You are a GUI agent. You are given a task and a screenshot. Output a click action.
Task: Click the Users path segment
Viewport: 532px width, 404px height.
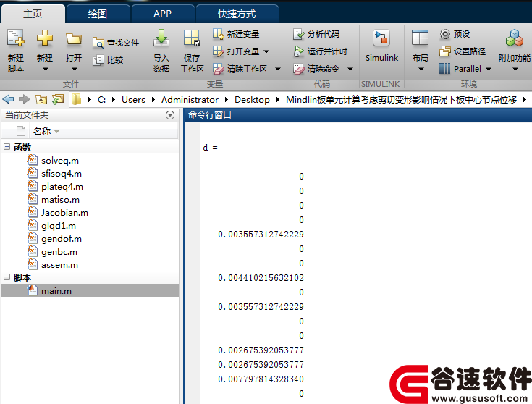[133, 100]
